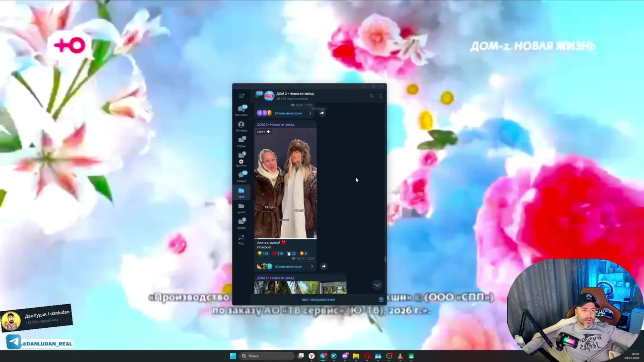Click the channel title ДОМ 2 • Новости звёзд

tap(295, 94)
